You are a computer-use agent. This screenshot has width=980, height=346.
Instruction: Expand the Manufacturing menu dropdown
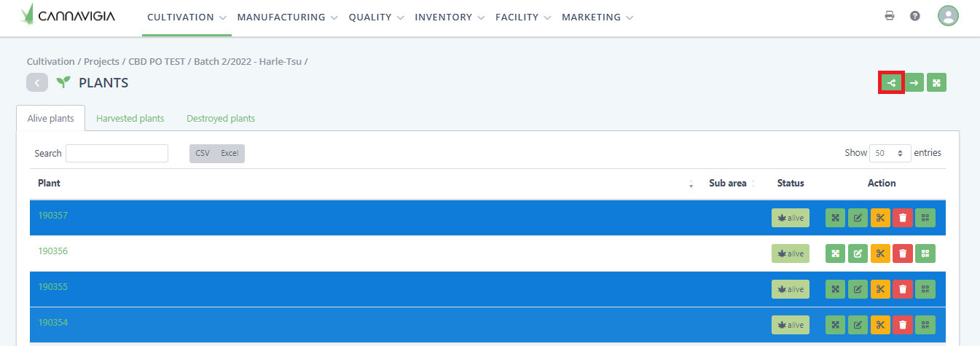coord(287,17)
